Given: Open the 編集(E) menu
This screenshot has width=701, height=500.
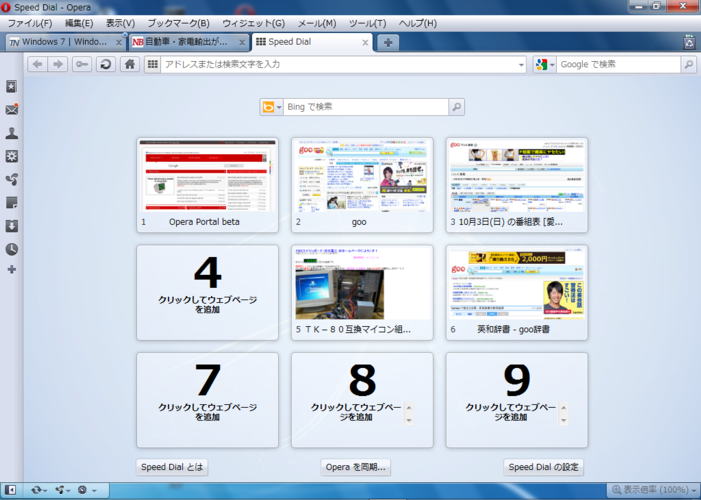Looking at the screenshot, I should (x=79, y=23).
